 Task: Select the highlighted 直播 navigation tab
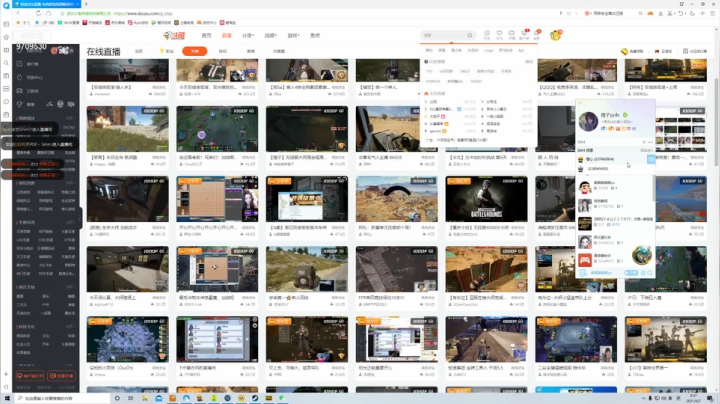coord(226,35)
